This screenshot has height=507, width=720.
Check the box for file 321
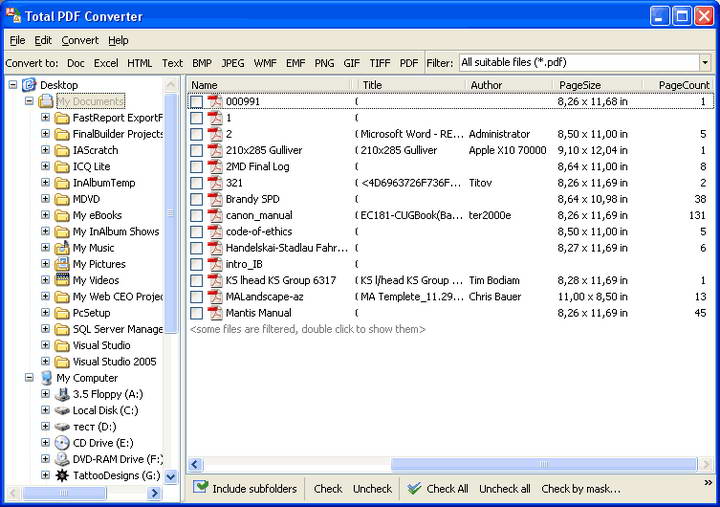pyautogui.click(x=197, y=183)
